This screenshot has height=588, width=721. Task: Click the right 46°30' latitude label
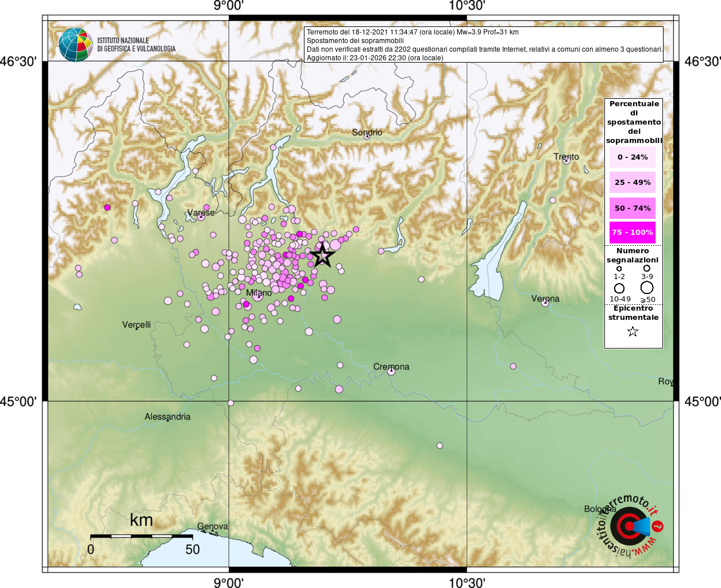point(703,61)
